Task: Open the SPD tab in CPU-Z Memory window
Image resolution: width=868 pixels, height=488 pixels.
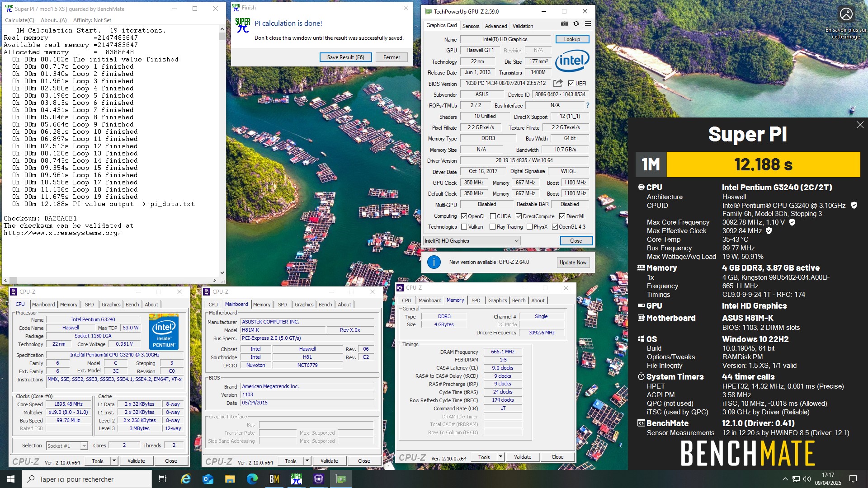Action: pyautogui.click(x=476, y=300)
